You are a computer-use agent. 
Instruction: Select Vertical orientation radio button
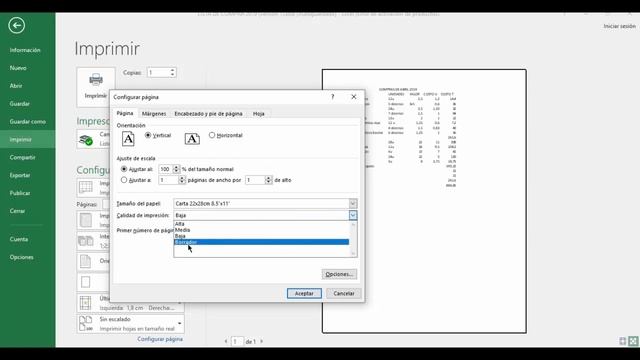pos(148,135)
